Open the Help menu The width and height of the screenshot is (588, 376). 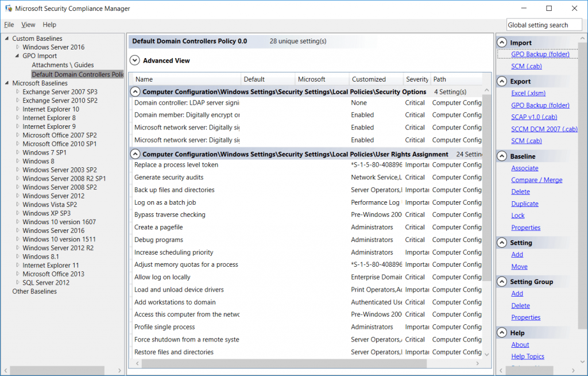pyautogui.click(x=49, y=24)
